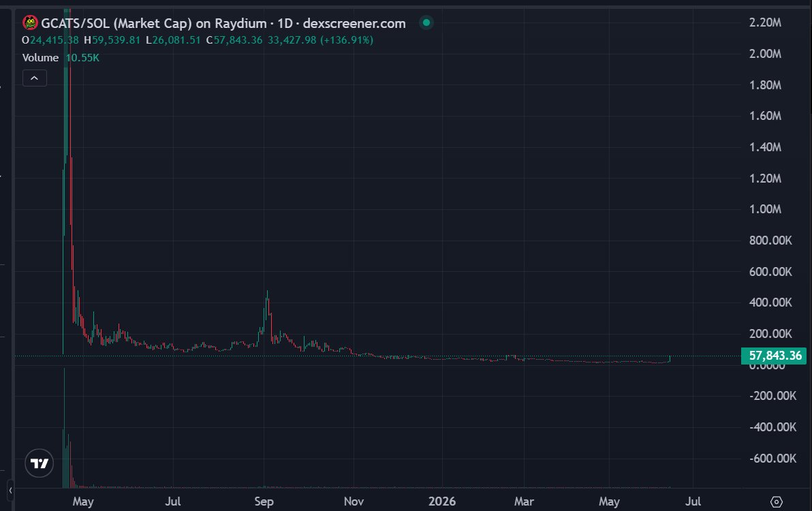This screenshot has width=812, height=511.
Task: Click the first May label on time axis
Action: click(83, 501)
